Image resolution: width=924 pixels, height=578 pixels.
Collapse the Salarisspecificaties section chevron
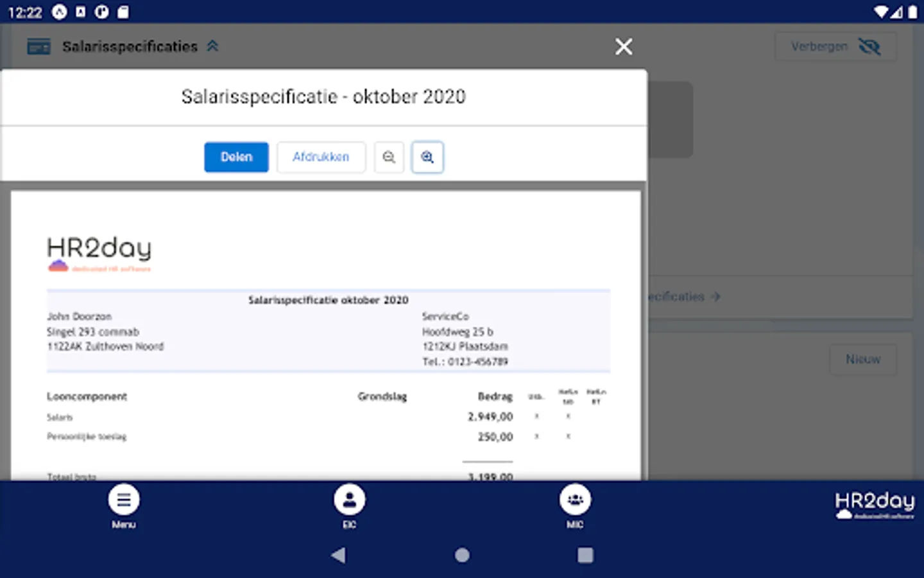[212, 46]
